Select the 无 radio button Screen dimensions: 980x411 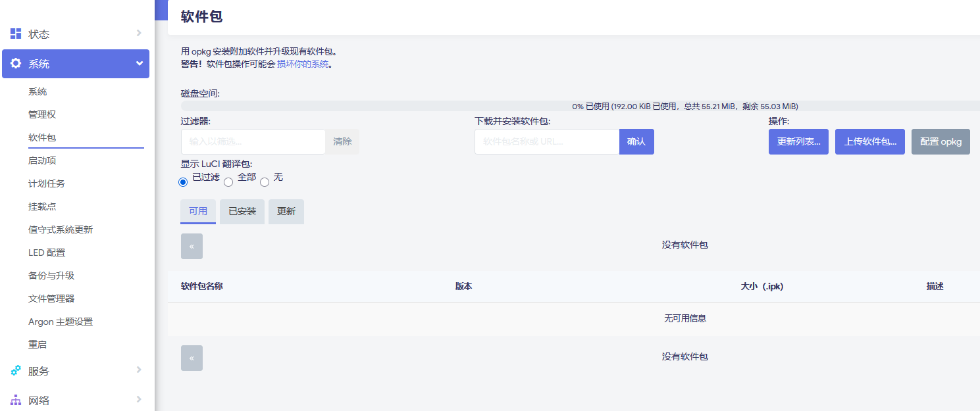coord(265,182)
